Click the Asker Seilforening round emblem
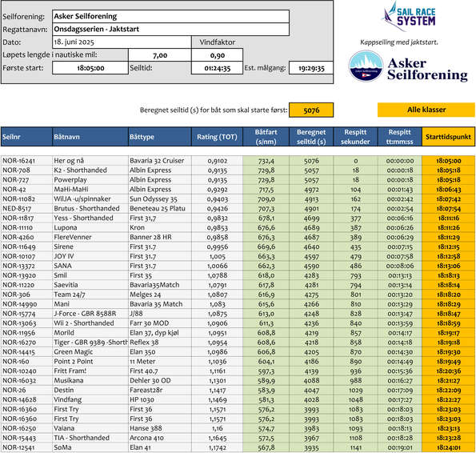The height and width of the screenshot is (453, 476). 366,66
